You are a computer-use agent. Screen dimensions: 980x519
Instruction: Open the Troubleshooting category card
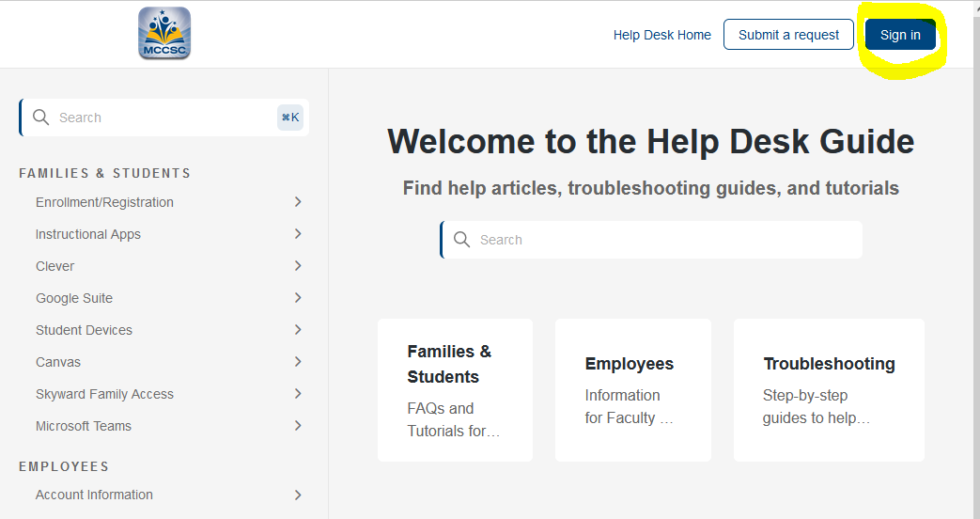tap(829, 390)
